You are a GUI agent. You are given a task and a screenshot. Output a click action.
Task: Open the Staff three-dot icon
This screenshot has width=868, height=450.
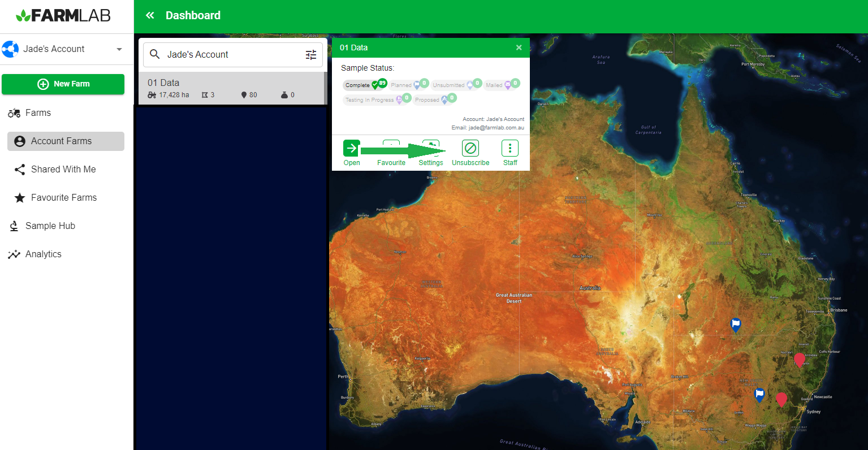tap(509, 148)
